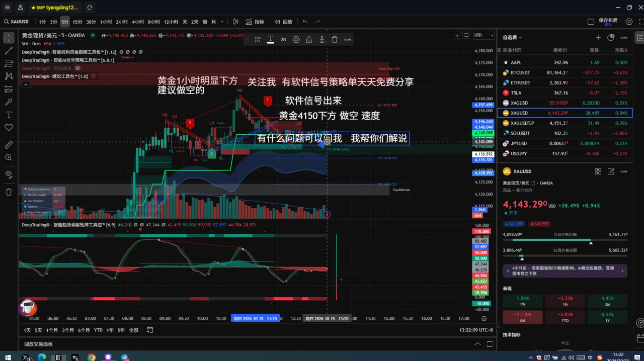
Task: Open the 指标 indicators button
Action: 255,22
